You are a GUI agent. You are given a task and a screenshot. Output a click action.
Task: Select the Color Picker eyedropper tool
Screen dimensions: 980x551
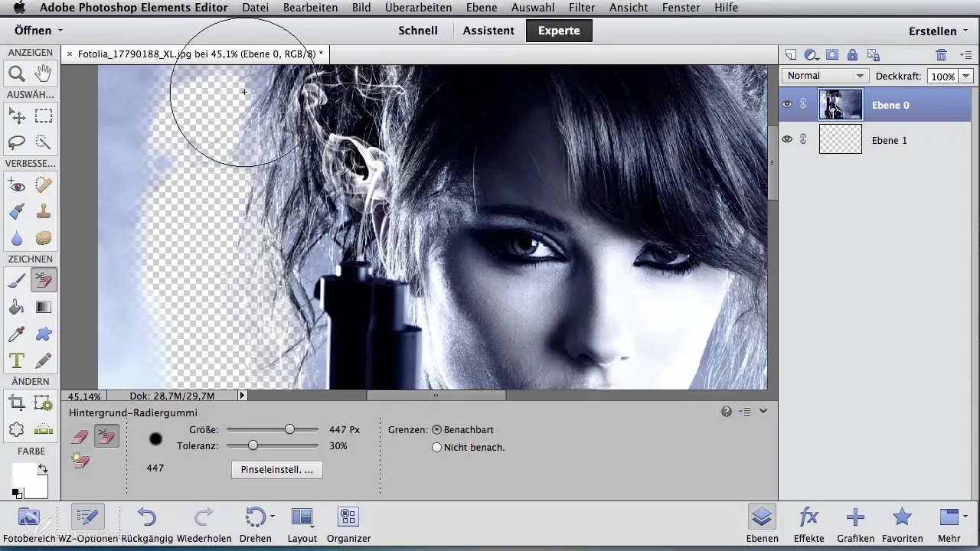tap(16, 334)
